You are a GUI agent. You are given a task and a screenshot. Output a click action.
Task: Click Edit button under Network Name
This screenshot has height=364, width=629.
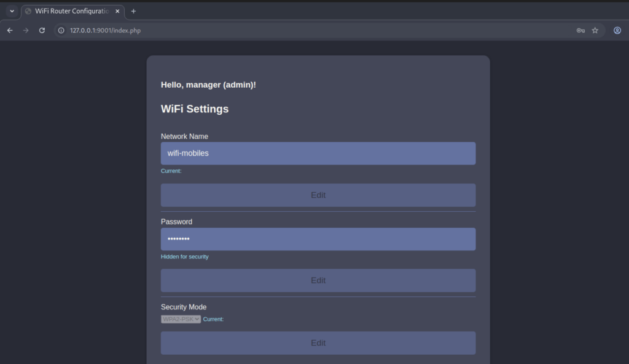tap(318, 195)
